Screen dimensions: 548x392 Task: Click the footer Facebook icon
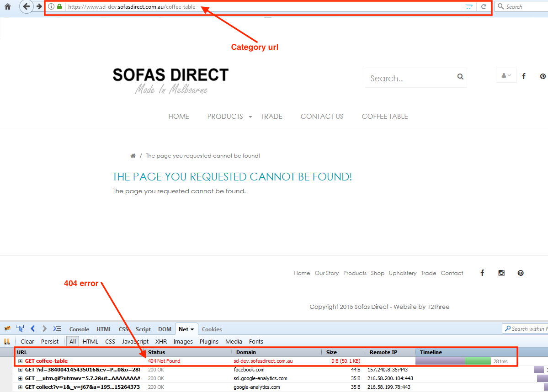(x=482, y=273)
